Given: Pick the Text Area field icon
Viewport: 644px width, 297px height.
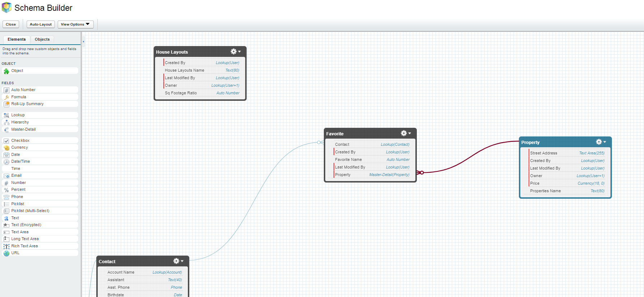Looking at the screenshot, I should coord(6,232).
